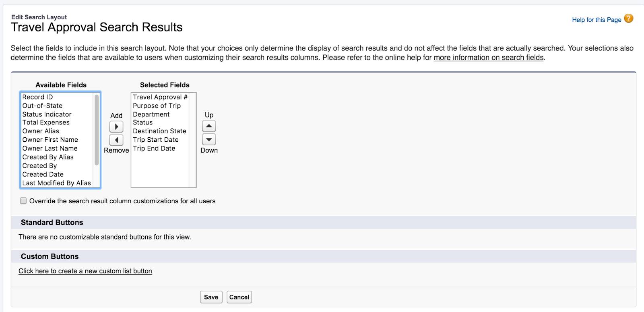Save the search layout
This screenshot has height=312, width=644.
point(211,297)
